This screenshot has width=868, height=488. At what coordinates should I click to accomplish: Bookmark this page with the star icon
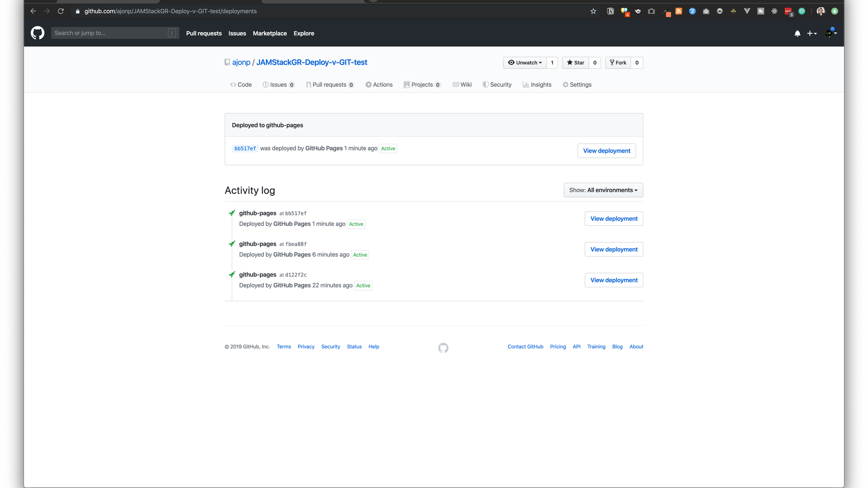tap(593, 11)
